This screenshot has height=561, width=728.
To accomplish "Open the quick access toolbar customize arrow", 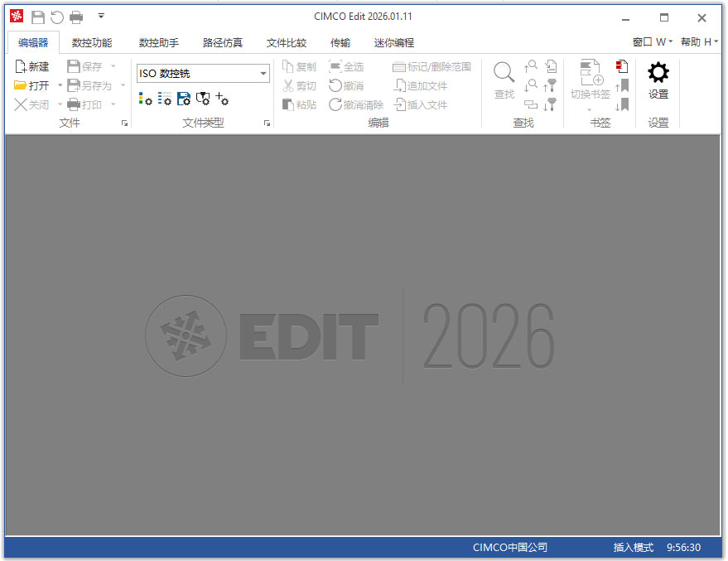I will 101,17.
